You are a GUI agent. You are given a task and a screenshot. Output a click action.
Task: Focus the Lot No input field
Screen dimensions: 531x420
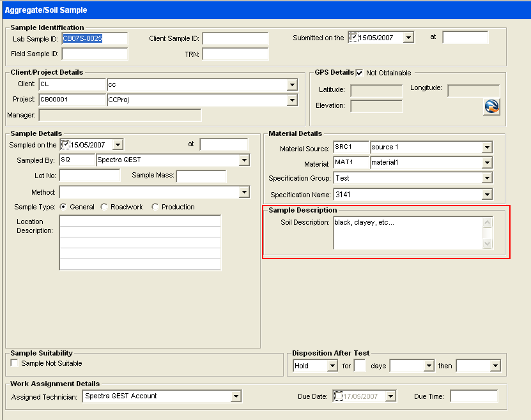[x=89, y=176]
